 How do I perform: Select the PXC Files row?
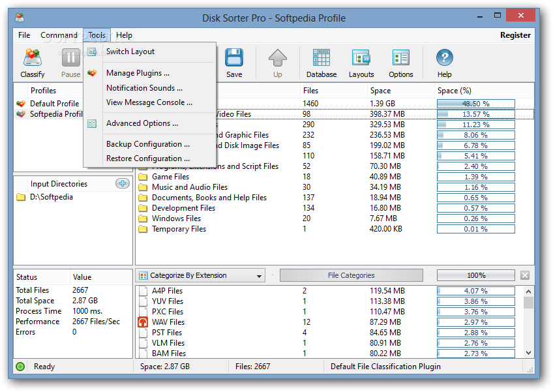coord(329,312)
